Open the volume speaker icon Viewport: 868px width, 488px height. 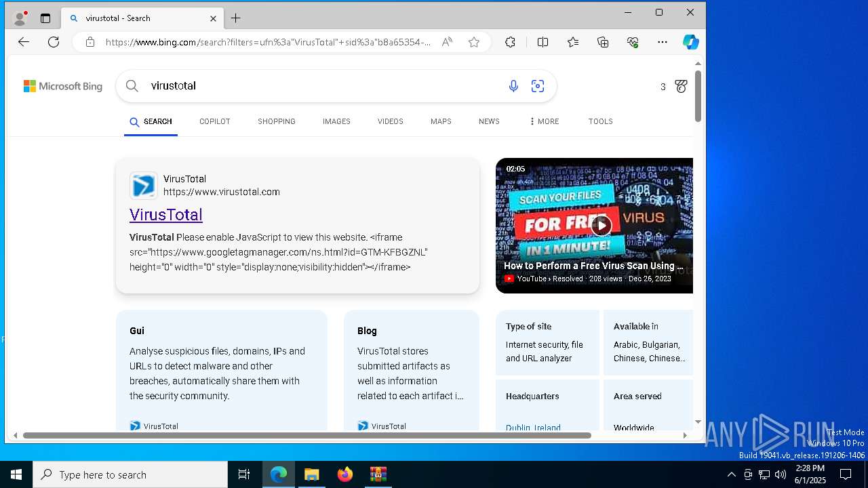781,474
